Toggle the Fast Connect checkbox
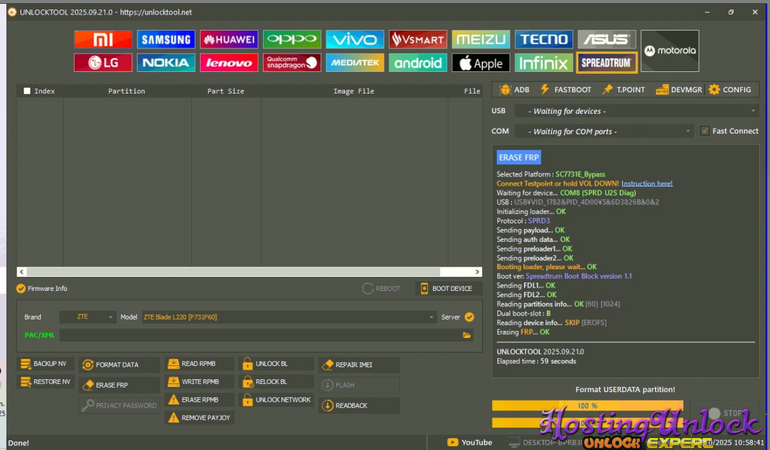The height and width of the screenshot is (450, 770). pos(705,131)
